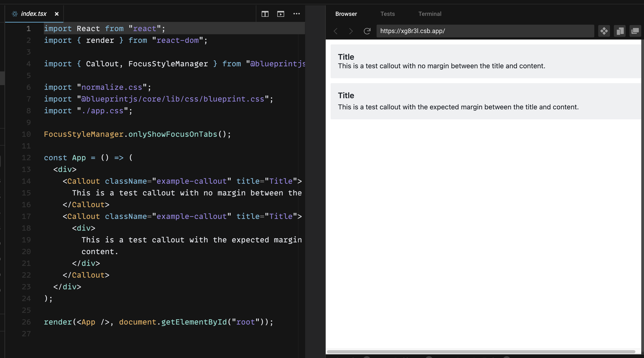Open the Terminal panel options
644x358 pixels.
pyautogui.click(x=430, y=14)
